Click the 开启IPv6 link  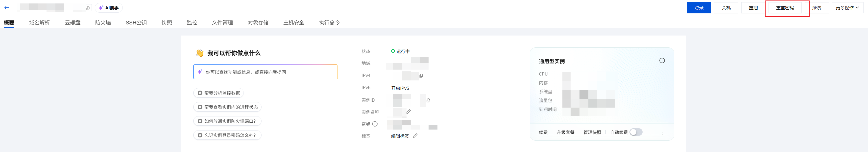tap(400, 88)
